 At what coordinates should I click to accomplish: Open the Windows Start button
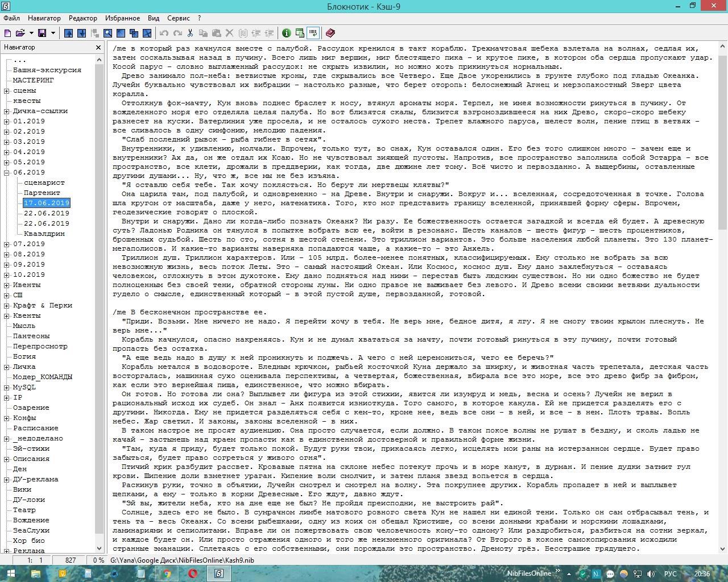pyautogui.click(x=11, y=573)
